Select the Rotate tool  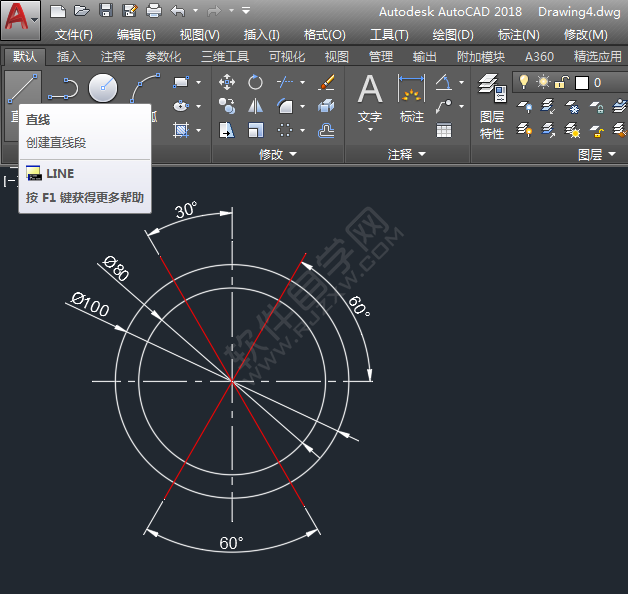(x=256, y=82)
